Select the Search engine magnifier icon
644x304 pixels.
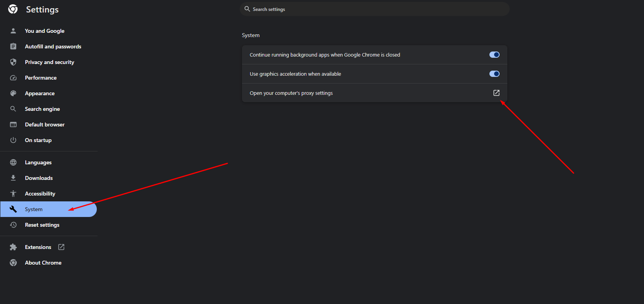pyautogui.click(x=13, y=108)
